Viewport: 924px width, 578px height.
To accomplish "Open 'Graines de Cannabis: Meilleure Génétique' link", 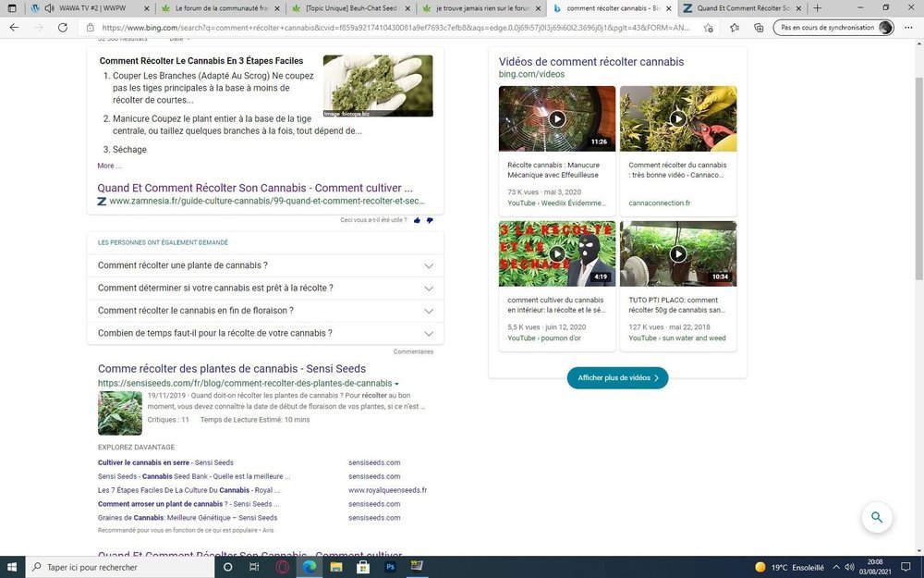I will 188,518.
